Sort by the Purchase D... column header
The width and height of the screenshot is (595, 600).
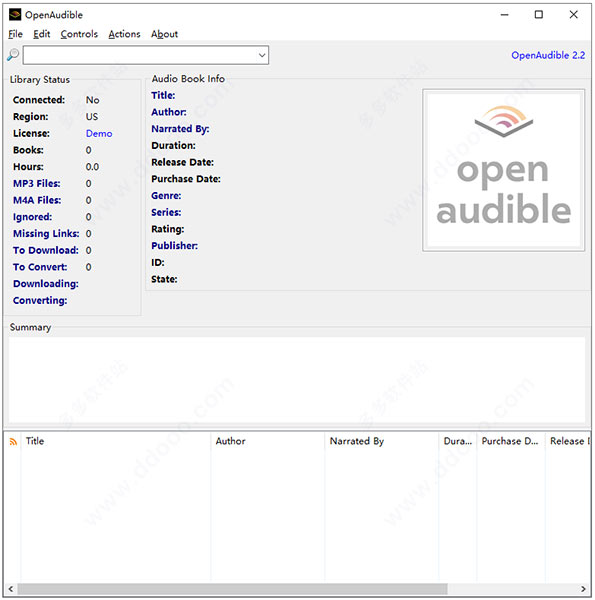(511, 441)
